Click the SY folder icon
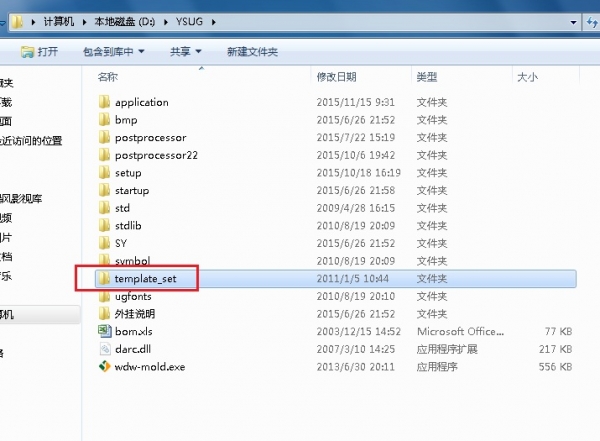Screen dimensions: 600x441 click(x=104, y=243)
